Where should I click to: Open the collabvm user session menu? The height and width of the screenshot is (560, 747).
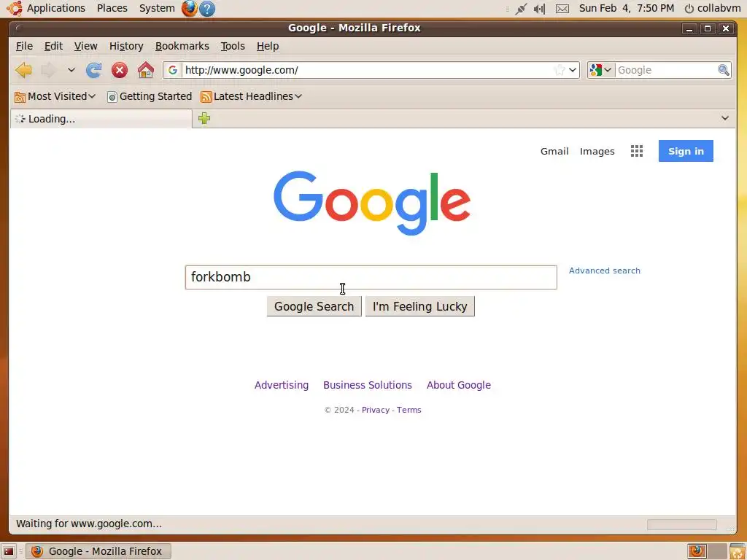[713, 8]
